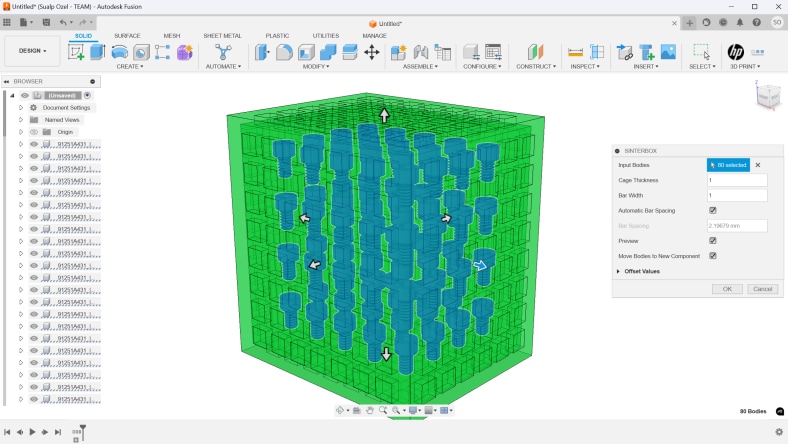Open the MODIFY dropdown menu
The image size is (788, 444).
point(316,66)
